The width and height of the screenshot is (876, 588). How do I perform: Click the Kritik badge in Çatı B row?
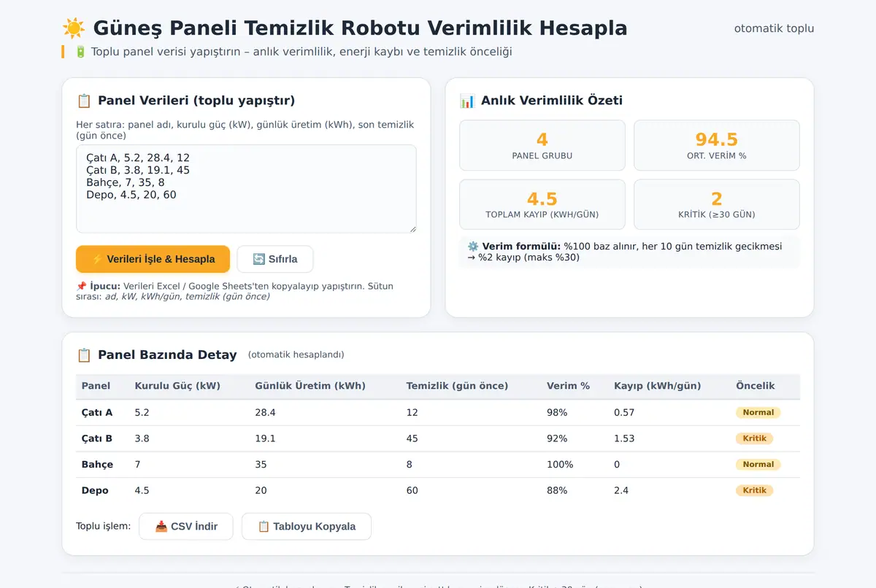pos(755,439)
